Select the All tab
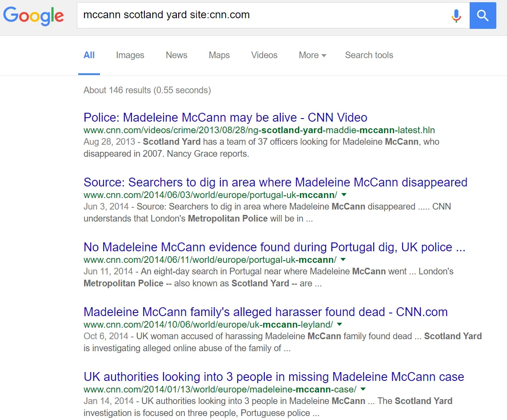The width and height of the screenshot is (507, 420). [89, 55]
